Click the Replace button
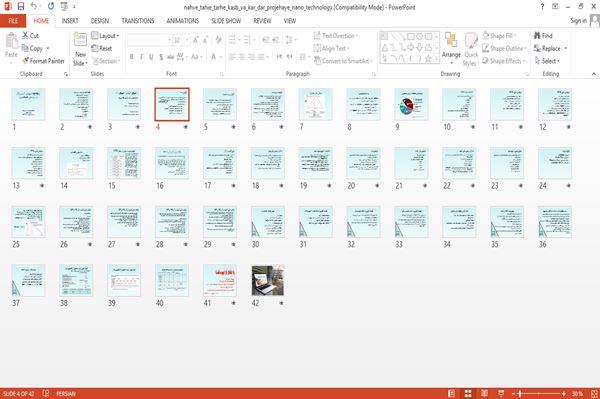The height and width of the screenshot is (399, 600). pyautogui.click(x=550, y=48)
